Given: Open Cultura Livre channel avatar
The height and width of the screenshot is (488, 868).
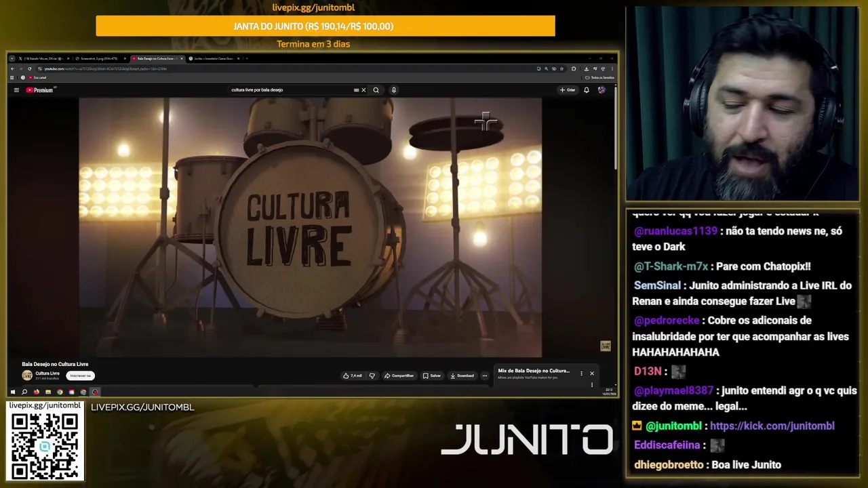Looking at the screenshot, I should 27,375.
